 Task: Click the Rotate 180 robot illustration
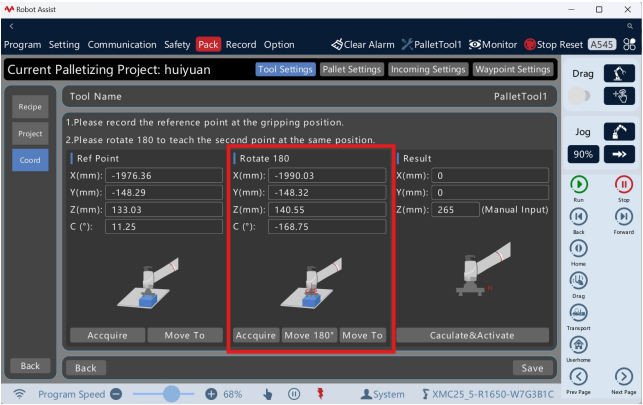click(311, 283)
